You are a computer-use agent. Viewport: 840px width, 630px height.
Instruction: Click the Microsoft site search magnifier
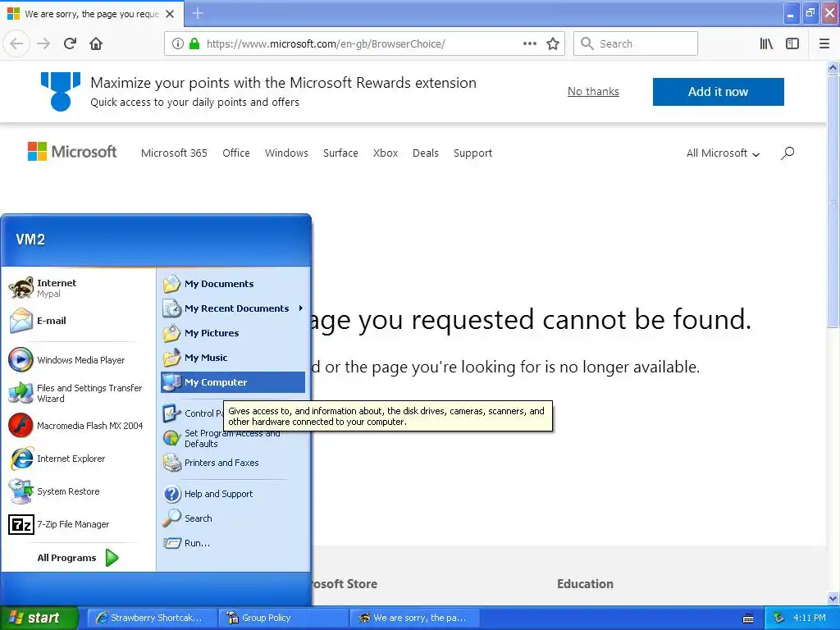(x=787, y=153)
